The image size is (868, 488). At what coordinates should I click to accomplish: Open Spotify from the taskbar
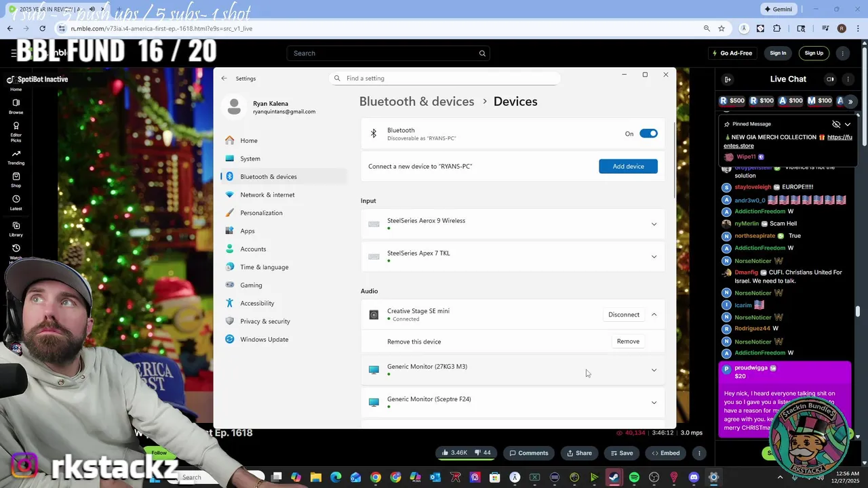[634, 477]
